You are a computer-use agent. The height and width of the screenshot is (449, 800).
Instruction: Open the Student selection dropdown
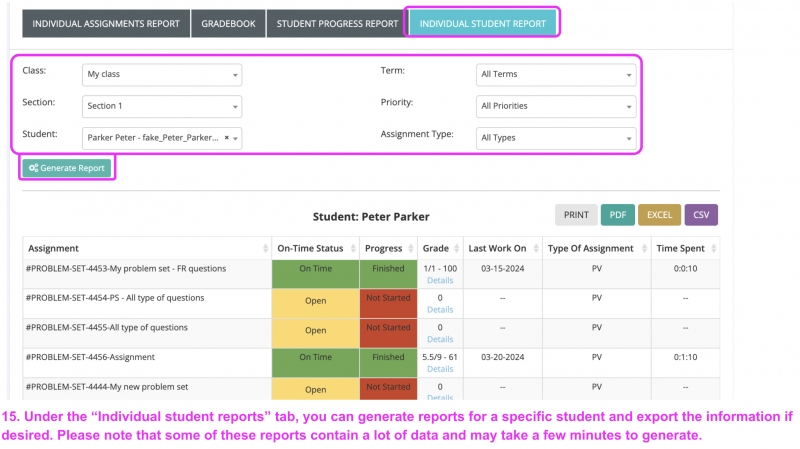pos(155,138)
